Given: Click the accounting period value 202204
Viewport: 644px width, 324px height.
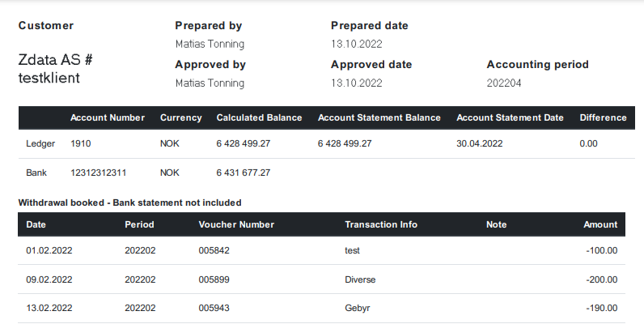Looking at the screenshot, I should click(504, 83).
